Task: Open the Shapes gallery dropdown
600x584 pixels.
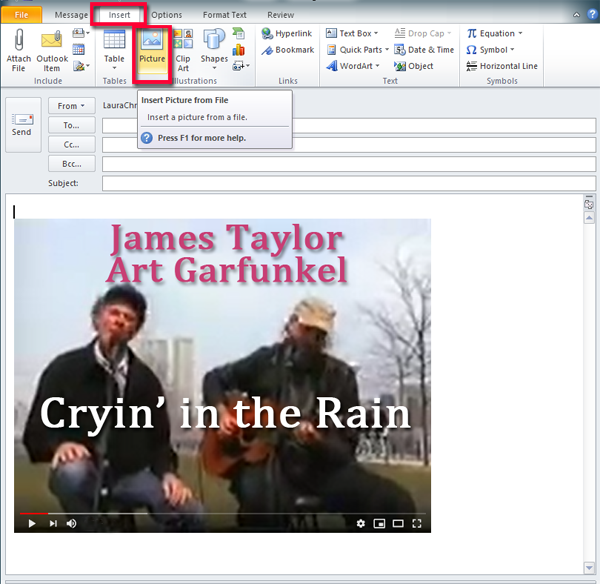Action: 214,50
